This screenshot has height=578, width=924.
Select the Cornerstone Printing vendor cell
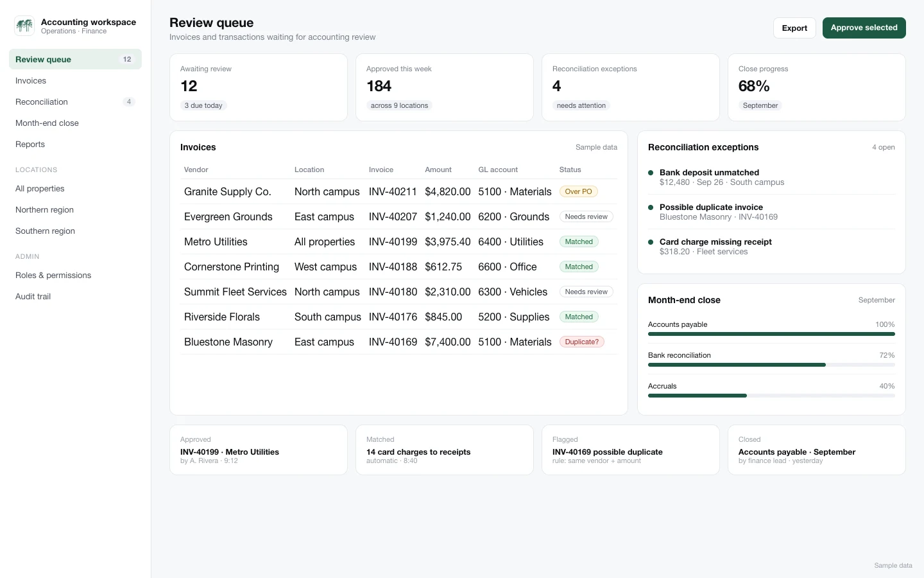[232, 267]
